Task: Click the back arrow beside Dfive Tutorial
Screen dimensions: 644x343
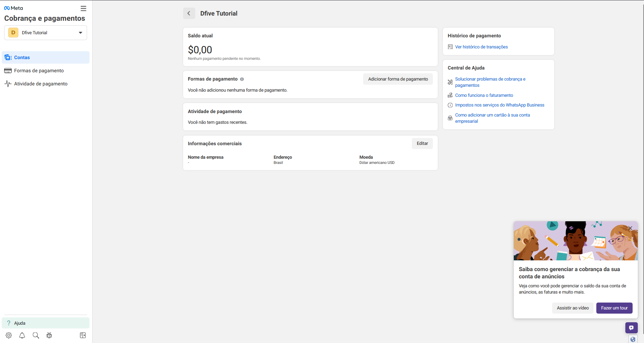Action: (x=189, y=13)
